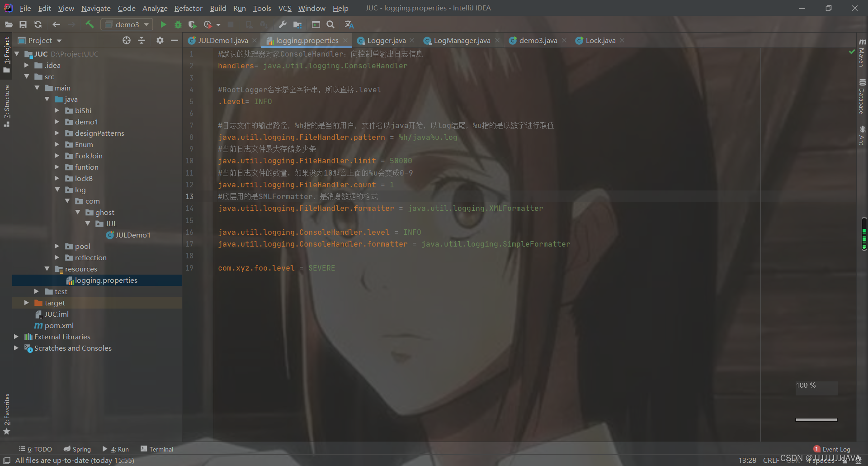Open the Spring tool window

tap(77, 449)
